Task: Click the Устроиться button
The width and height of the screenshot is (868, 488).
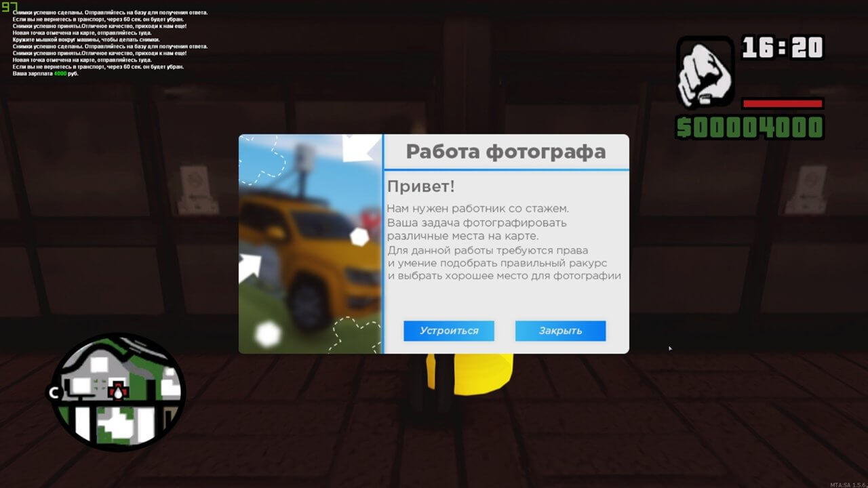Action: point(449,331)
